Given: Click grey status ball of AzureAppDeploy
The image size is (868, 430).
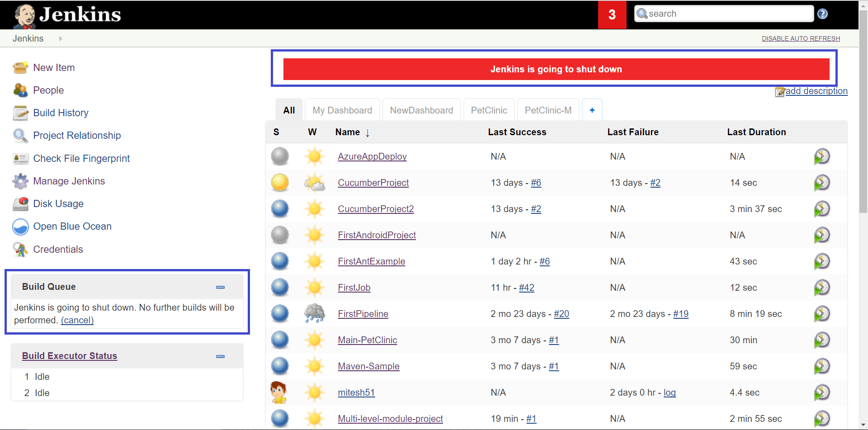Looking at the screenshot, I should click(280, 156).
